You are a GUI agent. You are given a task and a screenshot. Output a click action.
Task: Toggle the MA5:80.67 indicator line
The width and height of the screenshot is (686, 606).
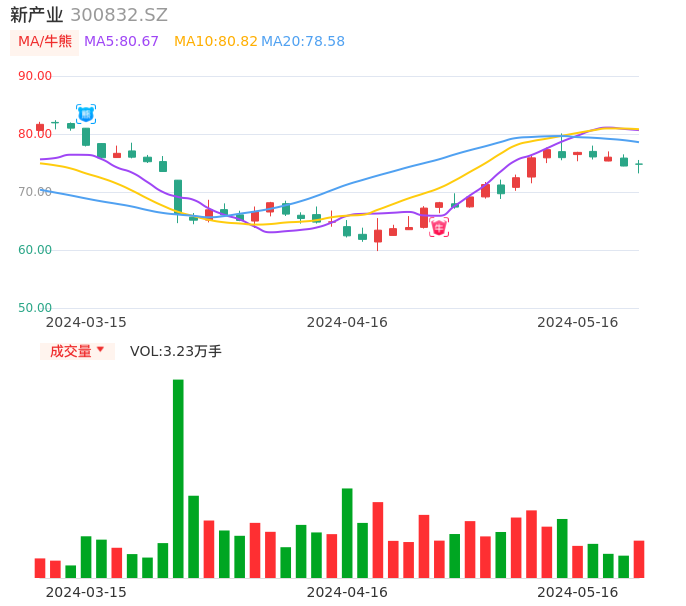click(x=122, y=42)
